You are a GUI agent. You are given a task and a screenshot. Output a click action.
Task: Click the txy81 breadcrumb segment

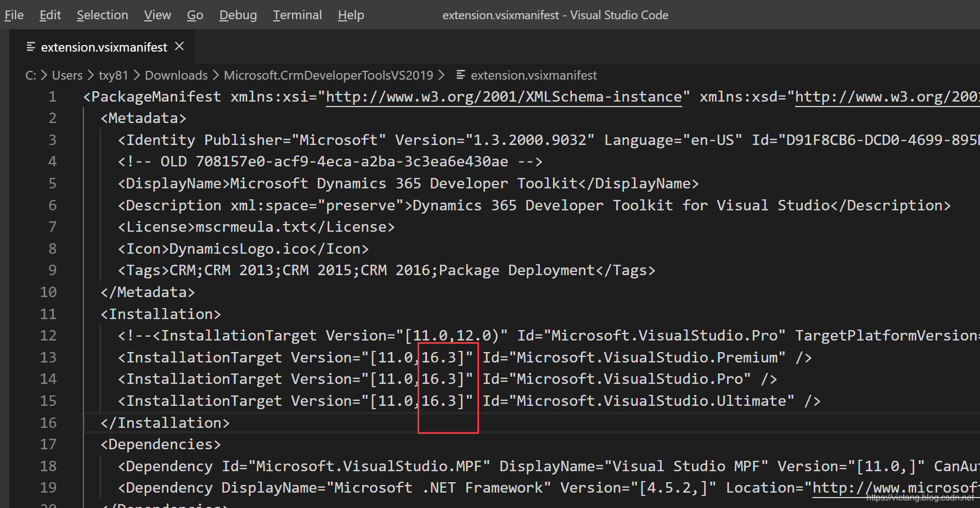point(114,75)
